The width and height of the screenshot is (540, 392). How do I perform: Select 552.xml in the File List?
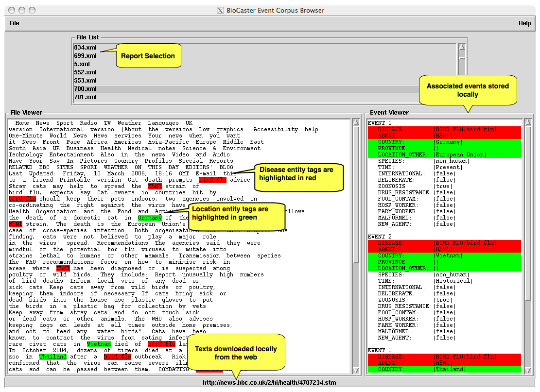85,72
